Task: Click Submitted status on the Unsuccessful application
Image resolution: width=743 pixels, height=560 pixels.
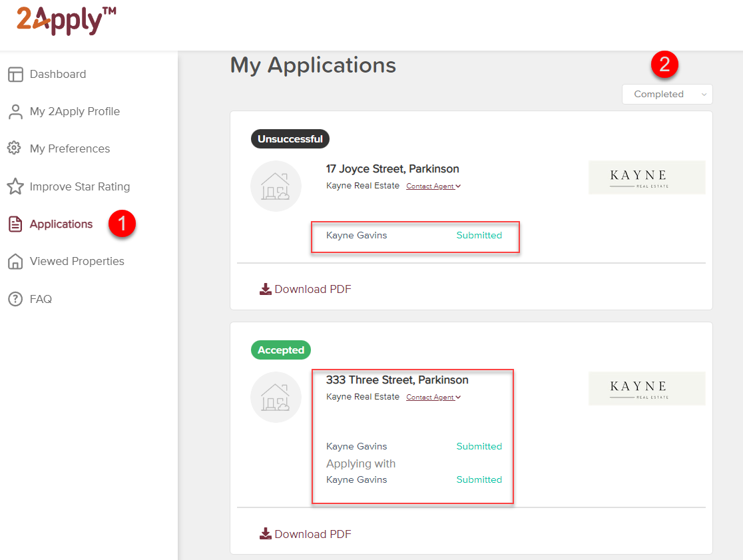Action: coord(479,236)
